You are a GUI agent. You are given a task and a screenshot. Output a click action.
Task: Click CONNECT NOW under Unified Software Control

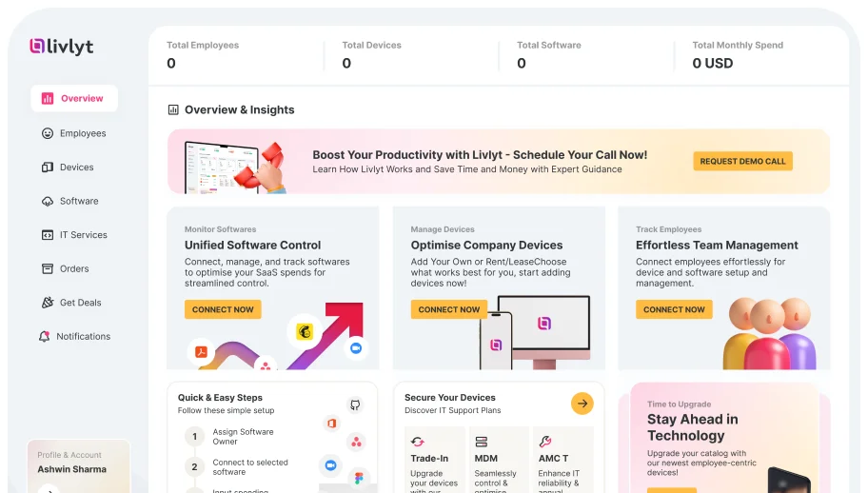pyautogui.click(x=223, y=309)
